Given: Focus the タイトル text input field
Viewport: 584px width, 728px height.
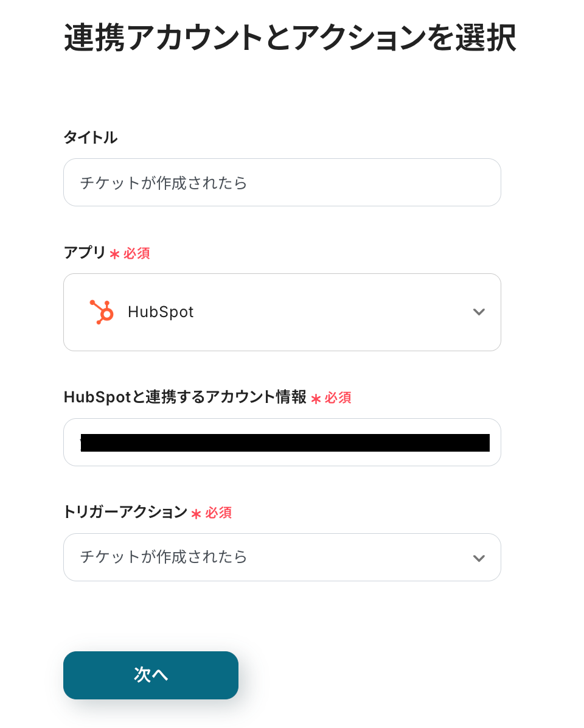Looking at the screenshot, I should coord(282,183).
